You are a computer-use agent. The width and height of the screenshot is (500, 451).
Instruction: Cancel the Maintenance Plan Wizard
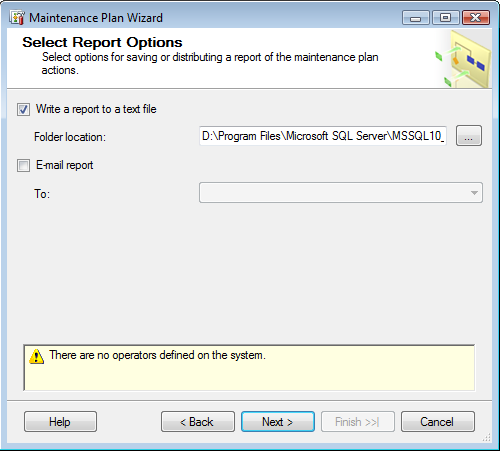pyautogui.click(x=438, y=422)
